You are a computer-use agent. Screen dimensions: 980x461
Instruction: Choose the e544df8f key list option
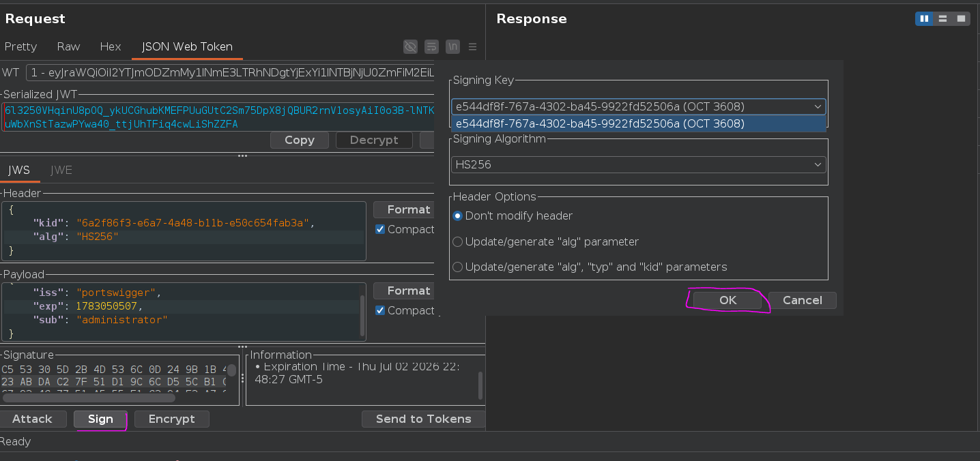point(638,123)
